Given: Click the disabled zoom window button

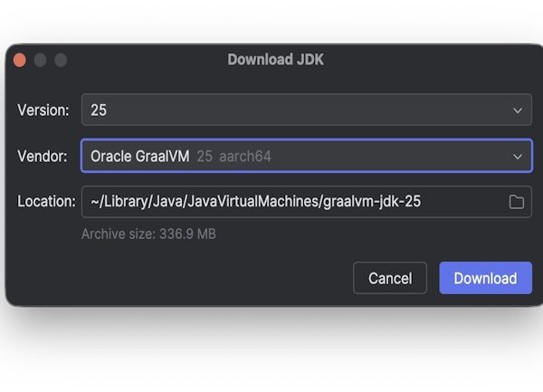Looking at the screenshot, I should [61, 60].
